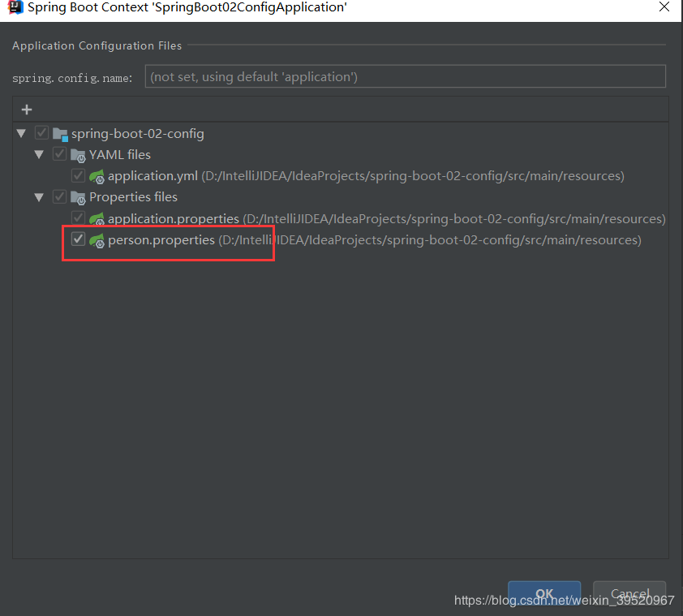Select the person.properties file name
This screenshot has width=683, height=616.
pyautogui.click(x=161, y=239)
